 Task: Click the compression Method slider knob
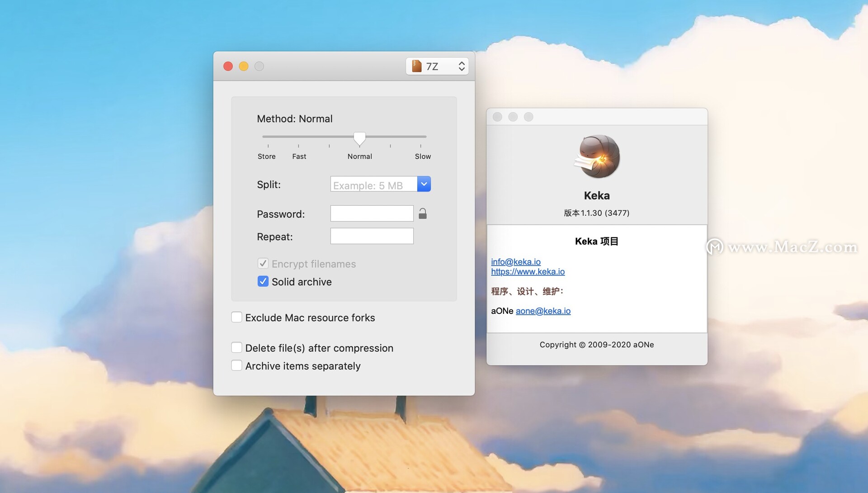click(x=359, y=138)
